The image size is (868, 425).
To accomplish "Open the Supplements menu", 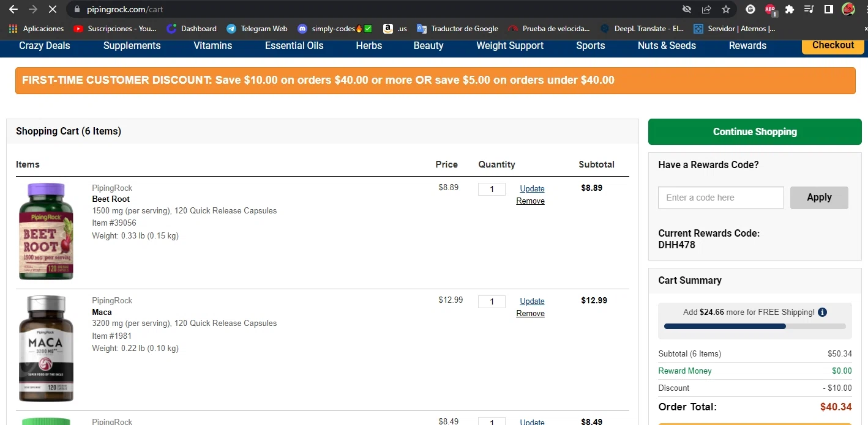I will [132, 46].
